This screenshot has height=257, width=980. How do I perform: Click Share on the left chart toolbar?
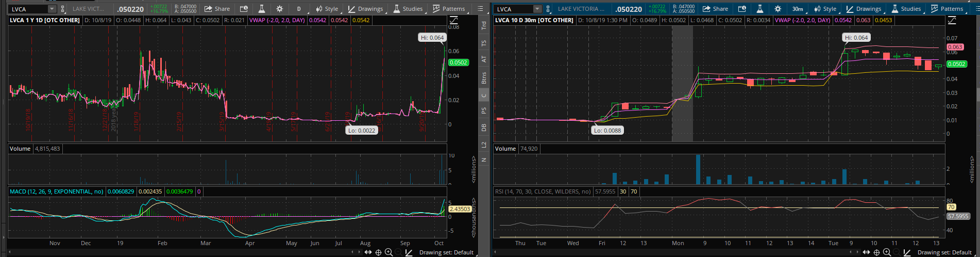[217, 9]
